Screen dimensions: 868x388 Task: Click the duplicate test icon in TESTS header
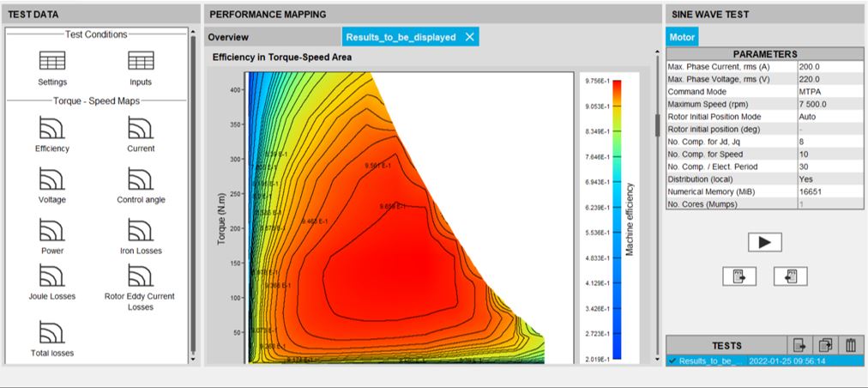825,345
